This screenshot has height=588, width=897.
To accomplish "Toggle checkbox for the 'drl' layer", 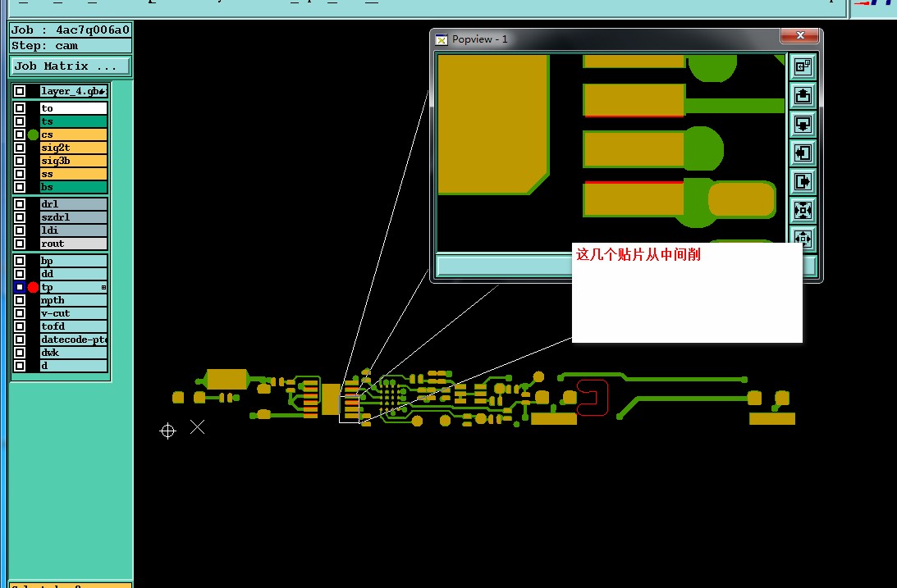I will pyautogui.click(x=20, y=204).
